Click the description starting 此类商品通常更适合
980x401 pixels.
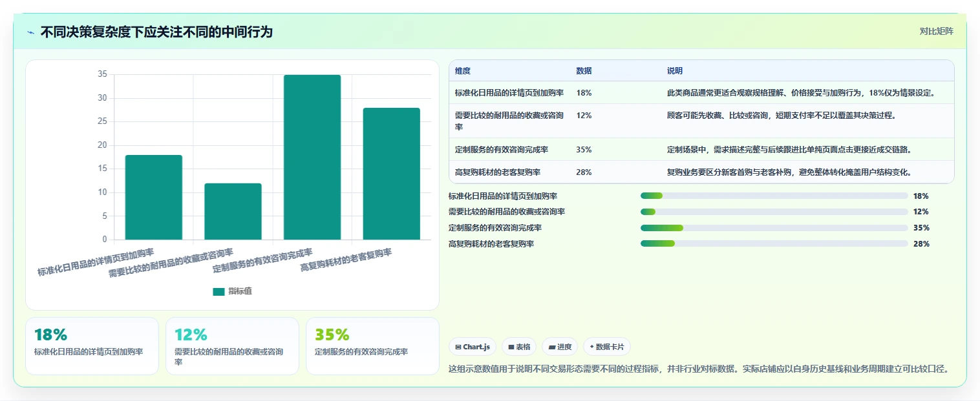tap(801, 93)
